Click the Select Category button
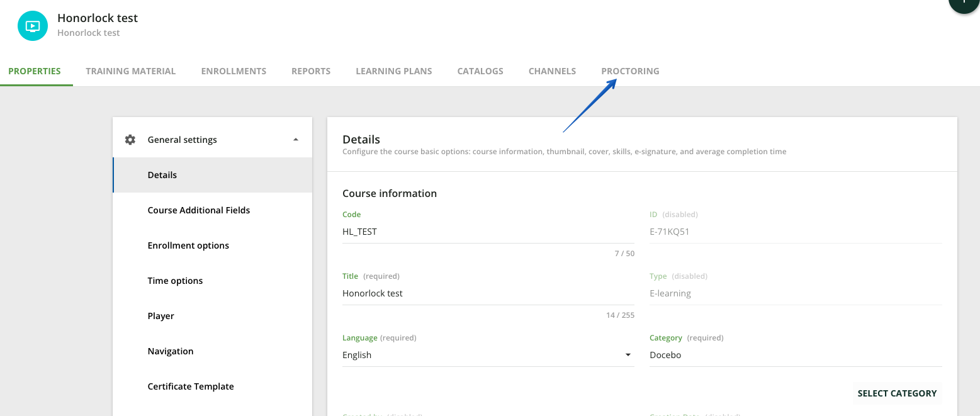The height and width of the screenshot is (416, 980). tap(897, 393)
